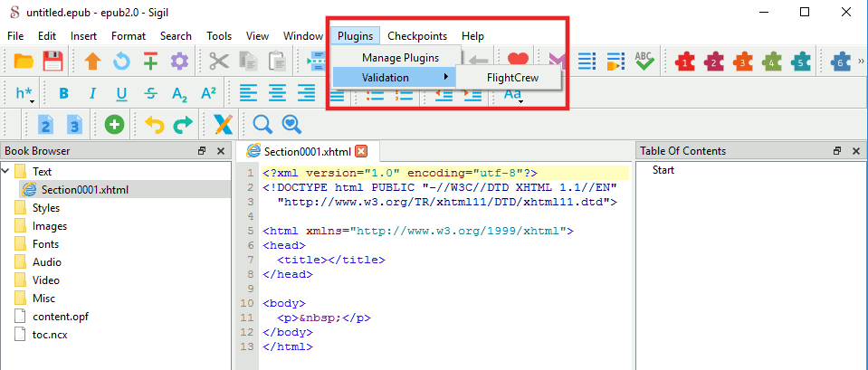Screen dimensions: 868x370
Task: Launch plugin 3 orange puzzle icon
Action: [x=743, y=61]
